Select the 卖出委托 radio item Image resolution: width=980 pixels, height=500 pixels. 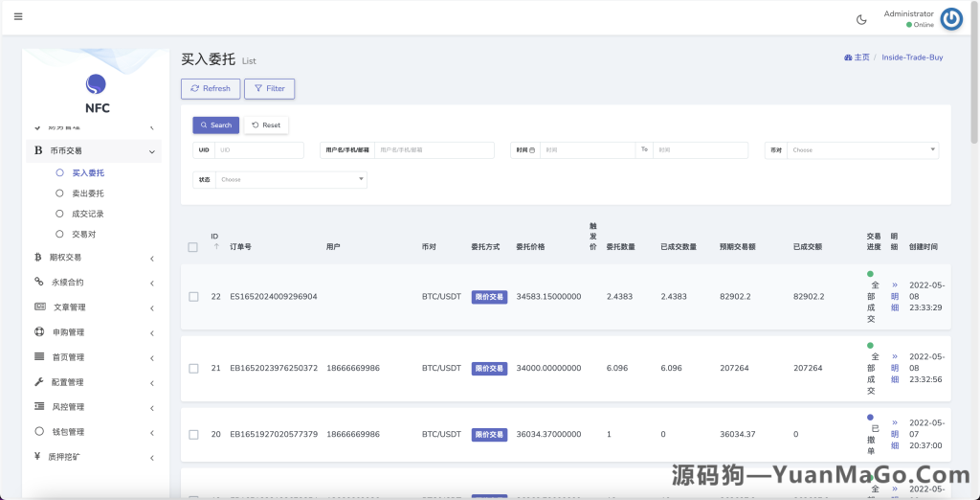79,193
